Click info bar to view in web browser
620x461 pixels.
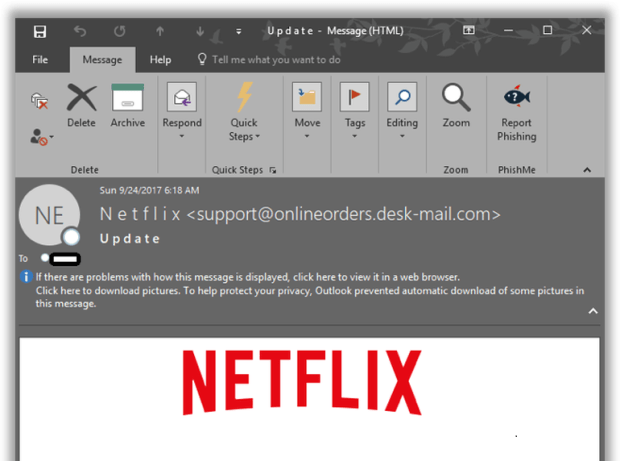click(x=248, y=277)
